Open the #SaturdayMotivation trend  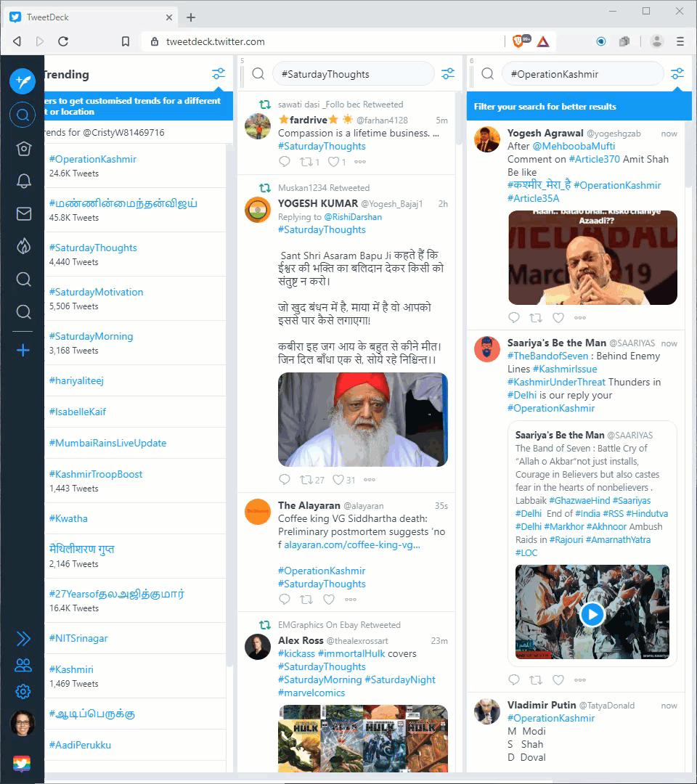click(x=96, y=292)
